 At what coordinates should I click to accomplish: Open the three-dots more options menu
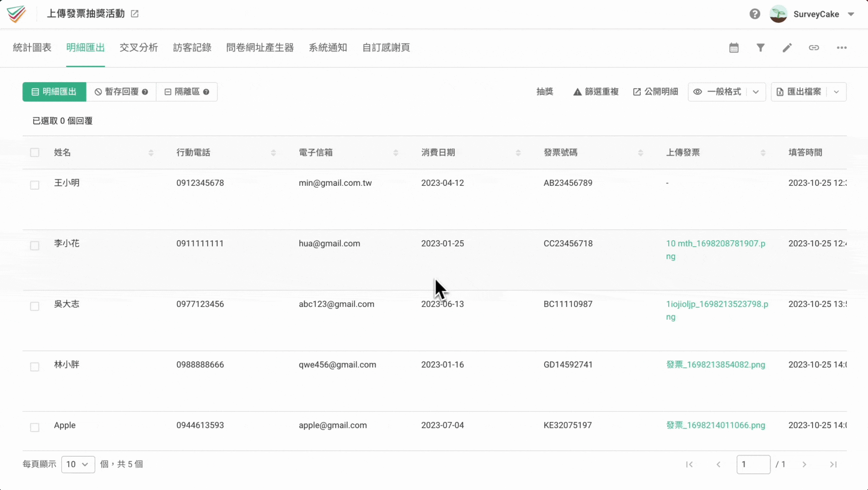pos(841,48)
